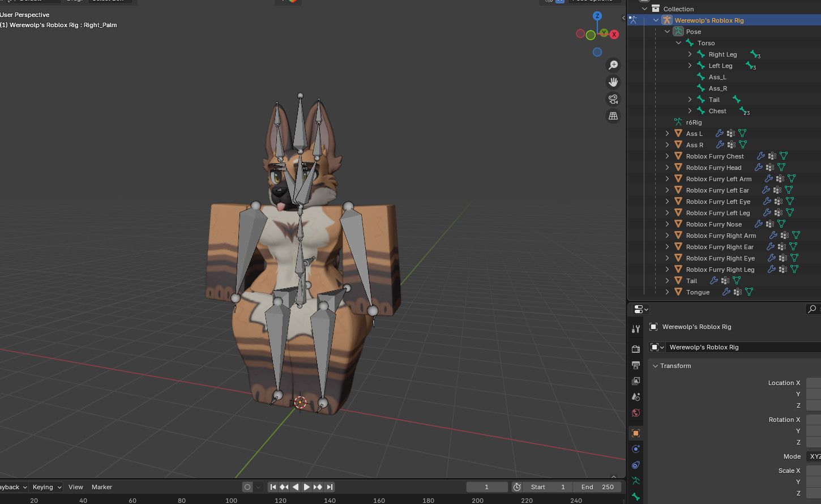Viewport: 821px width, 504px height.
Task: Click the modifier wrench icon on Tongue row
Action: point(726,292)
